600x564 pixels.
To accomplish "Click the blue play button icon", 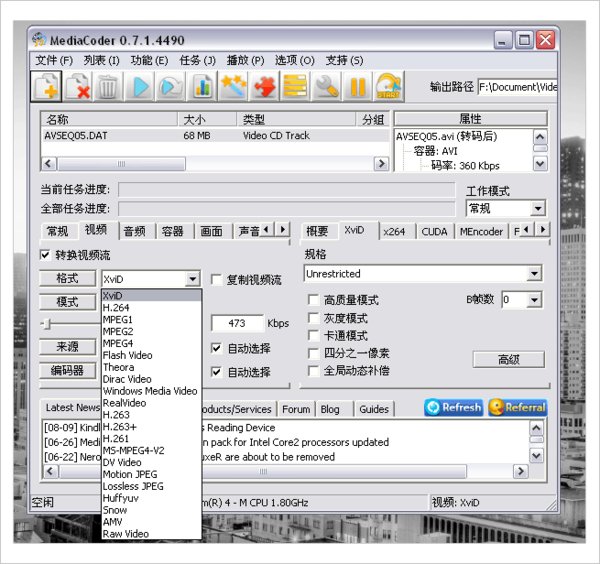I will (x=140, y=87).
